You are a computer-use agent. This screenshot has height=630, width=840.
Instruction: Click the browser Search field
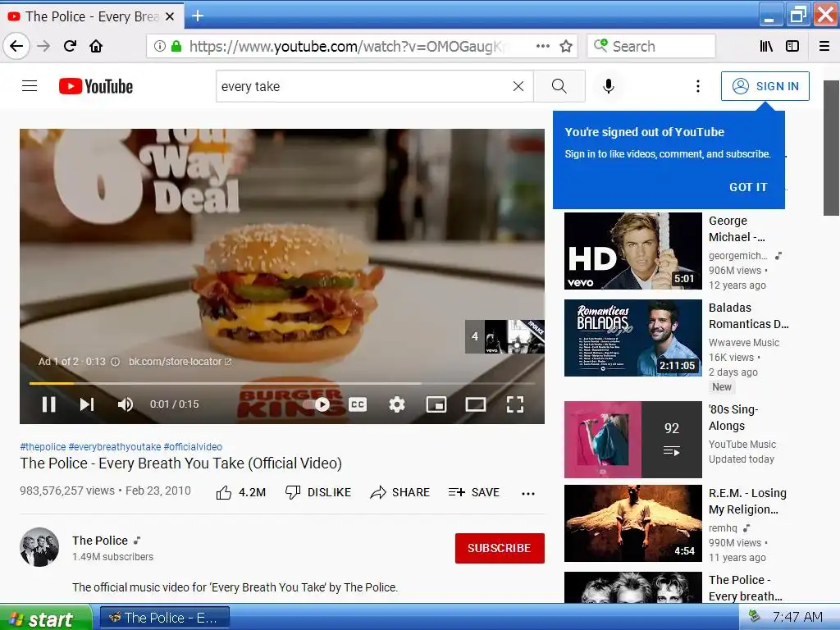point(651,46)
